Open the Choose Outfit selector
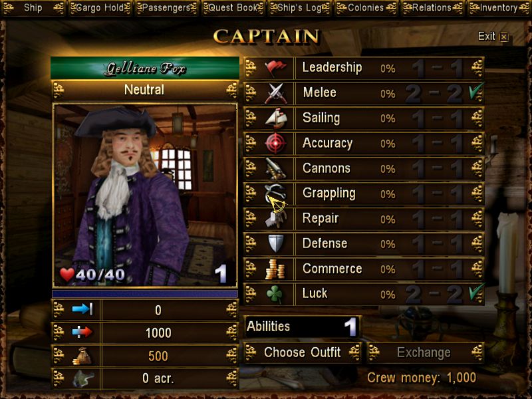Viewport: 532px width, 399px height. [302, 352]
